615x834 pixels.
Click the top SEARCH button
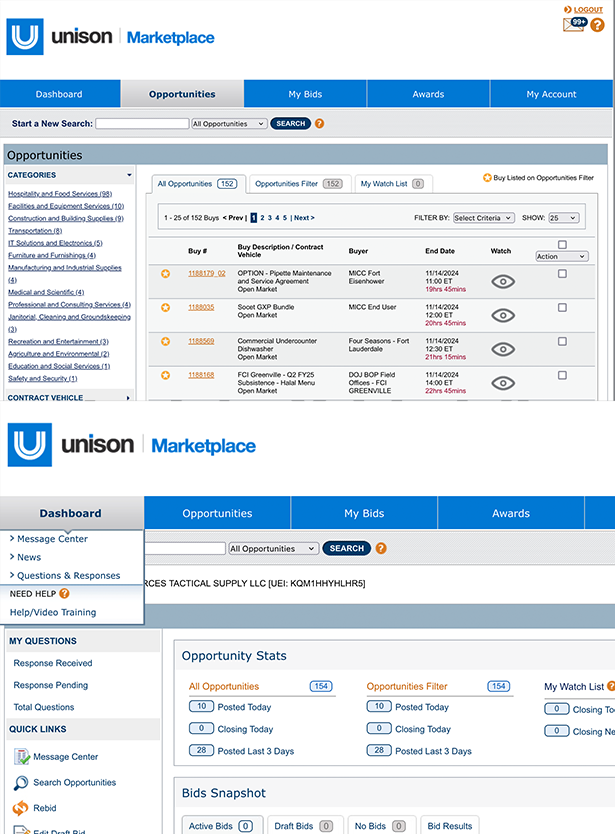(x=290, y=123)
